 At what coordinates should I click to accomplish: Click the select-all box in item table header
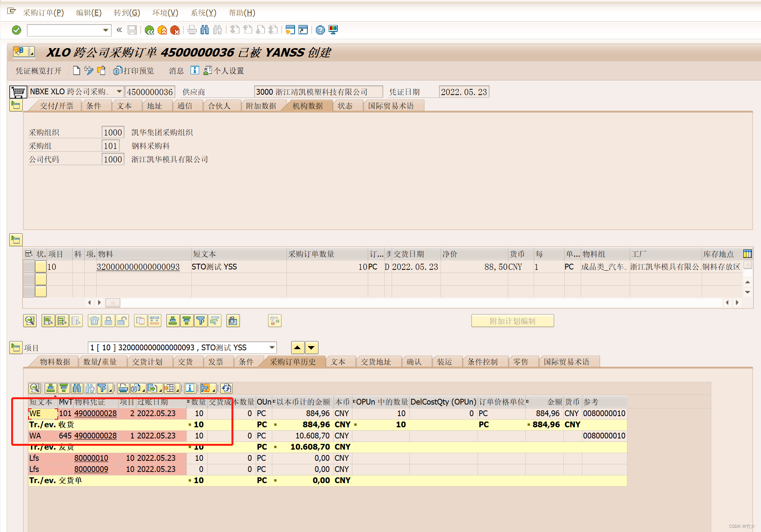click(x=28, y=254)
